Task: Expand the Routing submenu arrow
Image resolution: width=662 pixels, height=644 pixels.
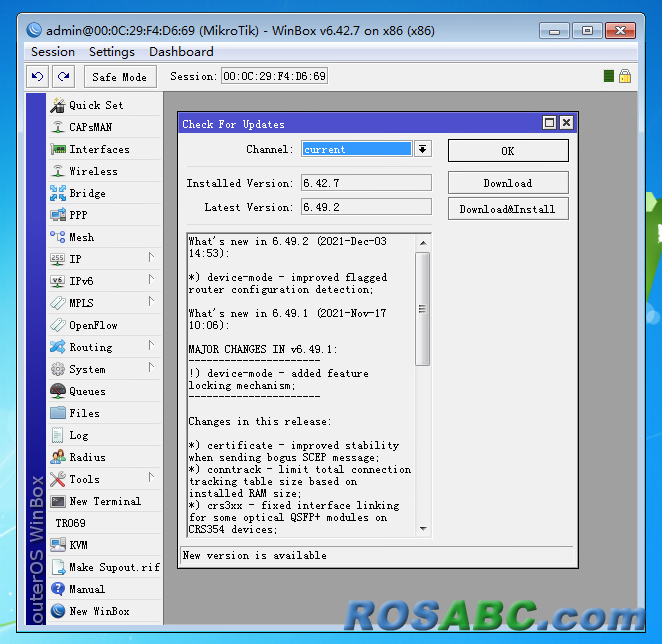Action: click(x=151, y=345)
